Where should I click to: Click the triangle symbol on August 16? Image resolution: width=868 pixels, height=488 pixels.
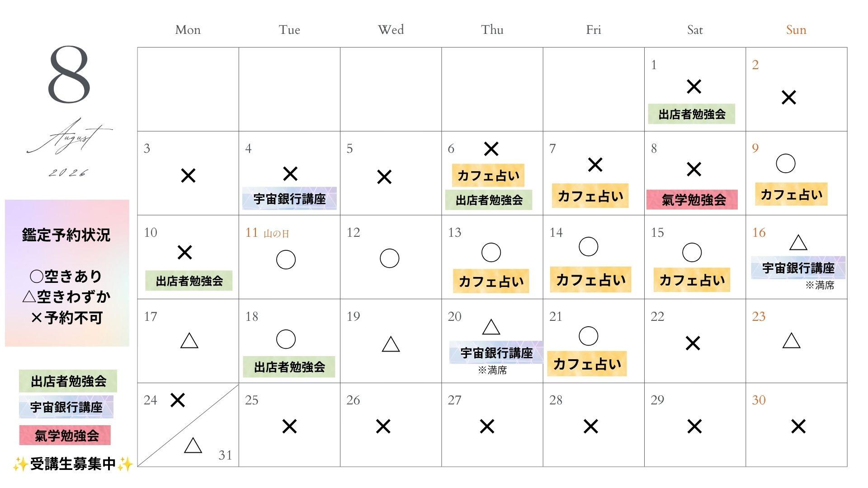tap(798, 243)
